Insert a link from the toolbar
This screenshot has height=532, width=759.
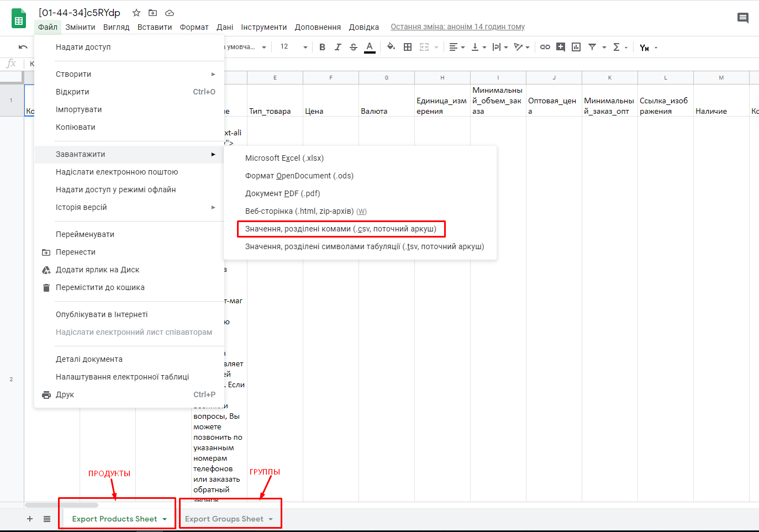click(545, 47)
